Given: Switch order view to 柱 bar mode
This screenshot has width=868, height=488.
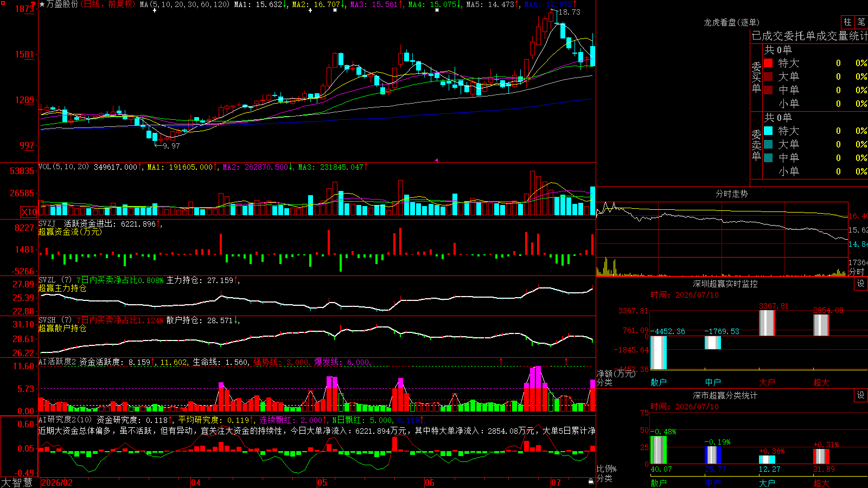Looking at the screenshot, I should [x=847, y=22].
